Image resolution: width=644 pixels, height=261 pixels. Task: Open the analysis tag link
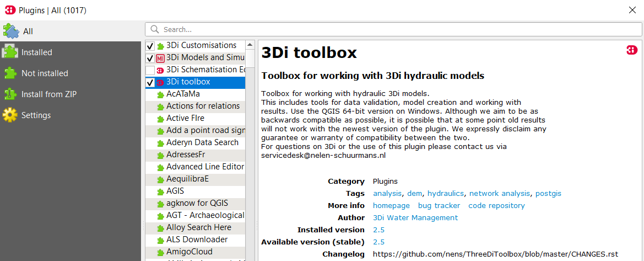click(388, 194)
